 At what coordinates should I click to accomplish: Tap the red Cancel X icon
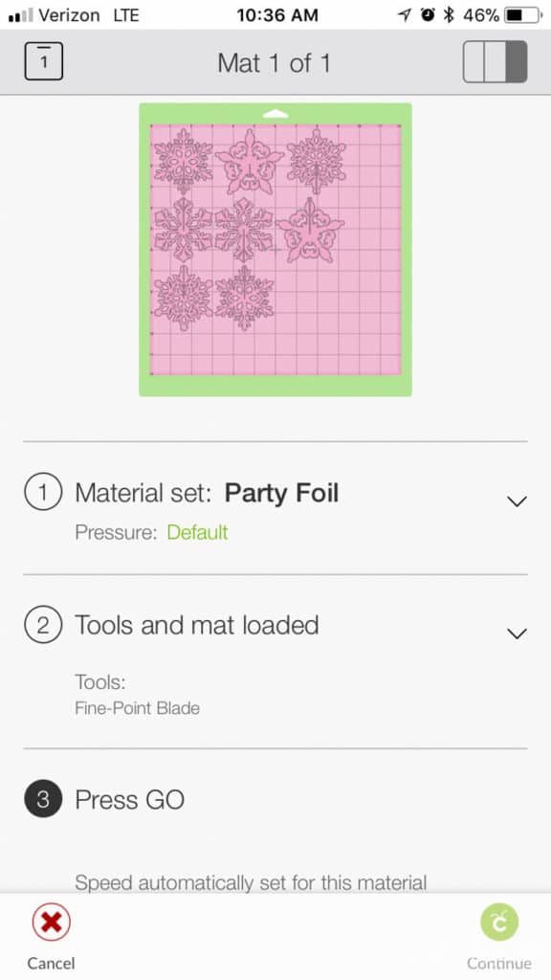pyautogui.click(x=52, y=922)
